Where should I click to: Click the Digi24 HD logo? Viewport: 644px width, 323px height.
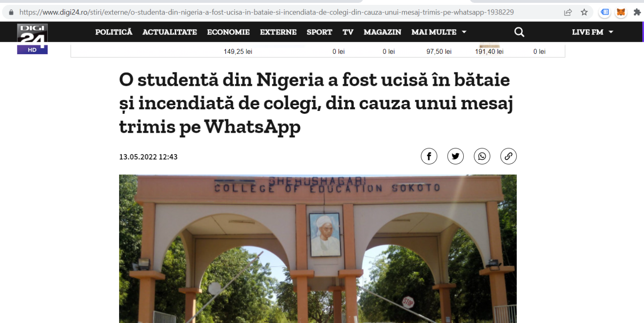point(32,39)
